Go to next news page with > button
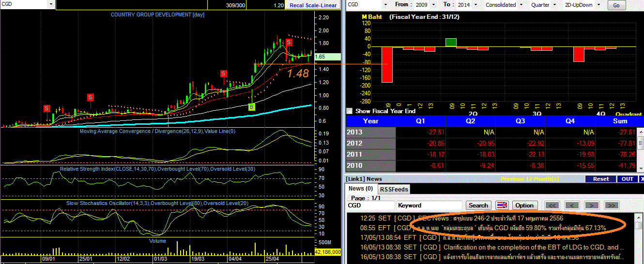Image resolution: width=644 pixels, height=264 pixels. (592, 205)
